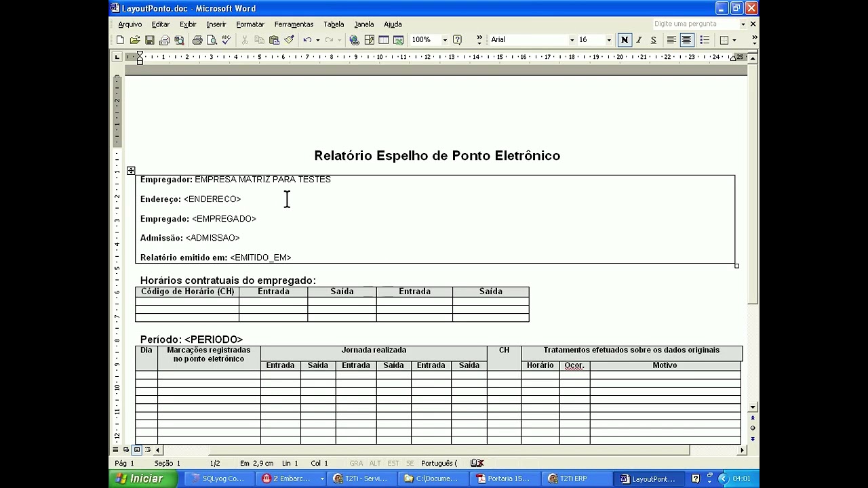Jump to the previous page using the double-up arrow

(753, 418)
